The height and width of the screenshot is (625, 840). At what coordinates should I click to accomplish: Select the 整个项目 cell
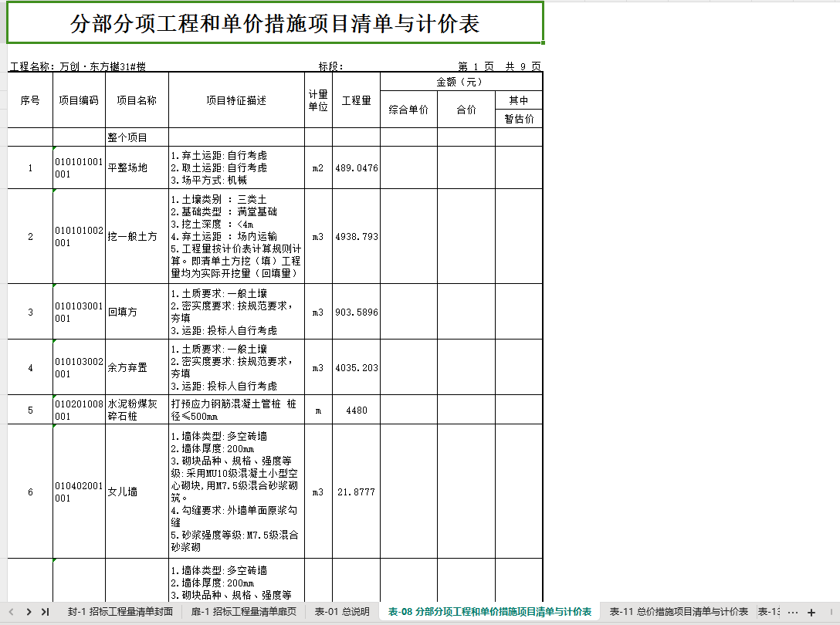[x=137, y=137]
